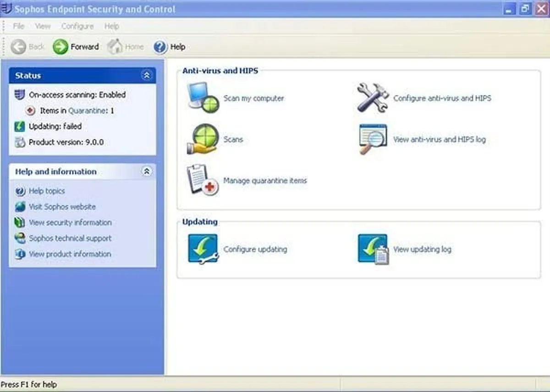
Task: Click the Anti-virus and HIPS section heading
Action: click(x=220, y=71)
